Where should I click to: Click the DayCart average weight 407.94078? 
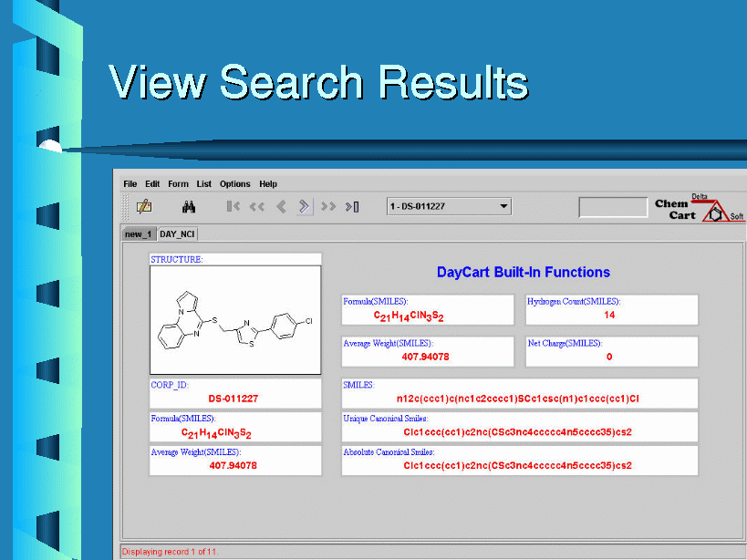425,357
